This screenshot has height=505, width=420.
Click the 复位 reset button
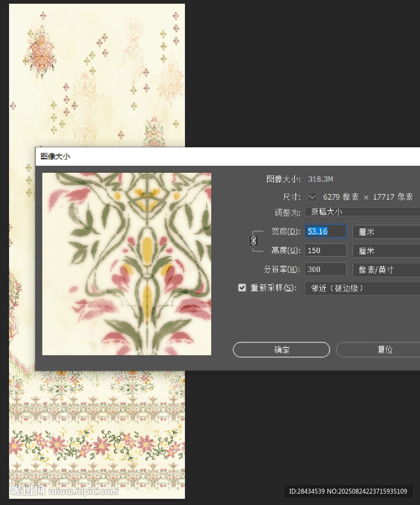378,350
